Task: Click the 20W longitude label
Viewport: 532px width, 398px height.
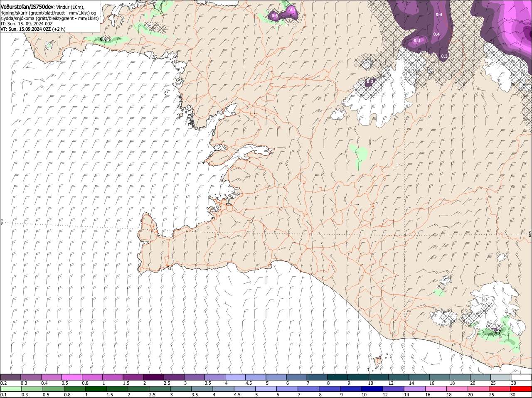Action: tap(405, 2)
